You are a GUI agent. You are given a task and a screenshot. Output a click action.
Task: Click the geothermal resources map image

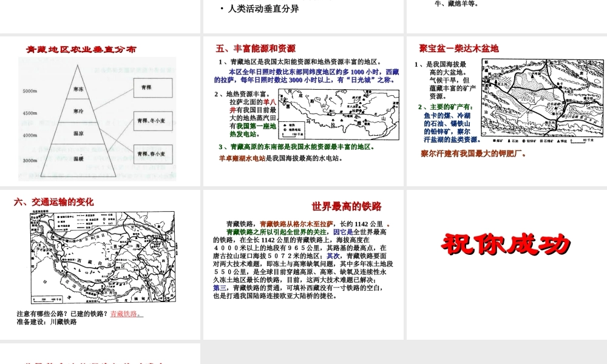tap(339, 115)
